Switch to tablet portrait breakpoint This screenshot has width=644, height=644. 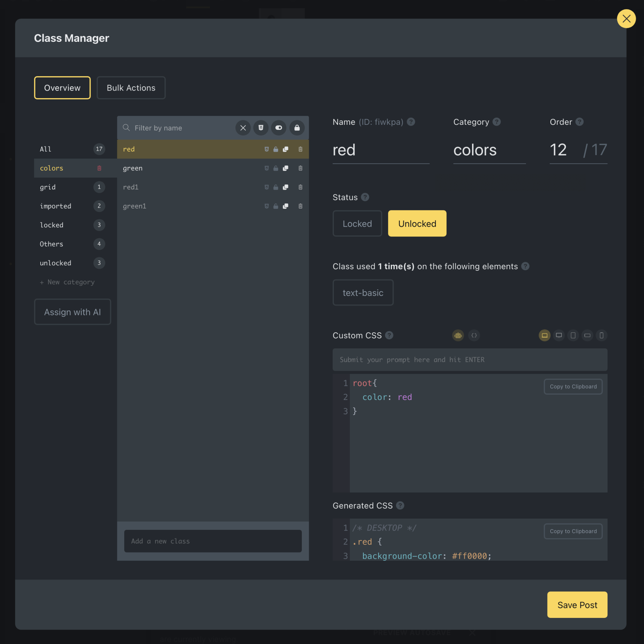tap(573, 335)
